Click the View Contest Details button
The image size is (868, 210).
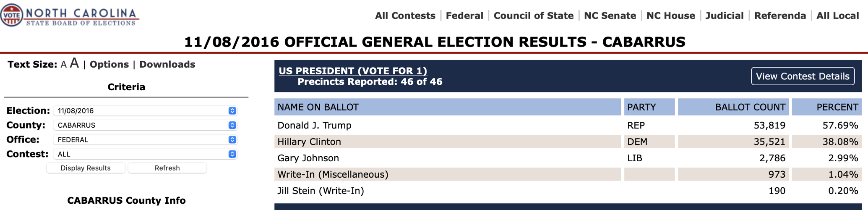[x=802, y=76]
